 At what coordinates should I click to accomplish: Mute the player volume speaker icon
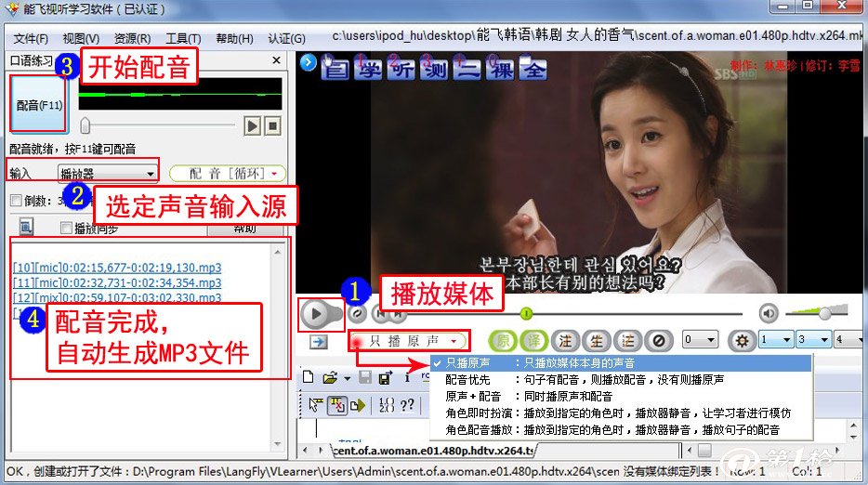[x=769, y=313]
